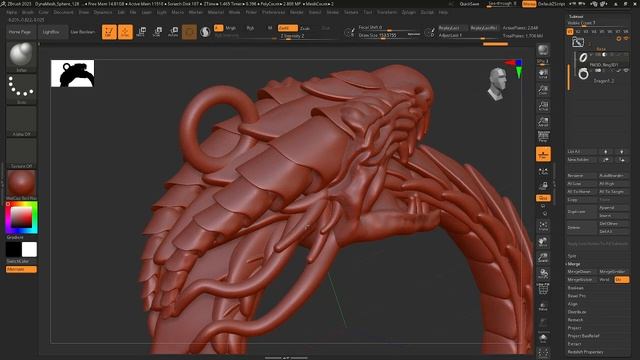Open the Preferences menu

273,12
